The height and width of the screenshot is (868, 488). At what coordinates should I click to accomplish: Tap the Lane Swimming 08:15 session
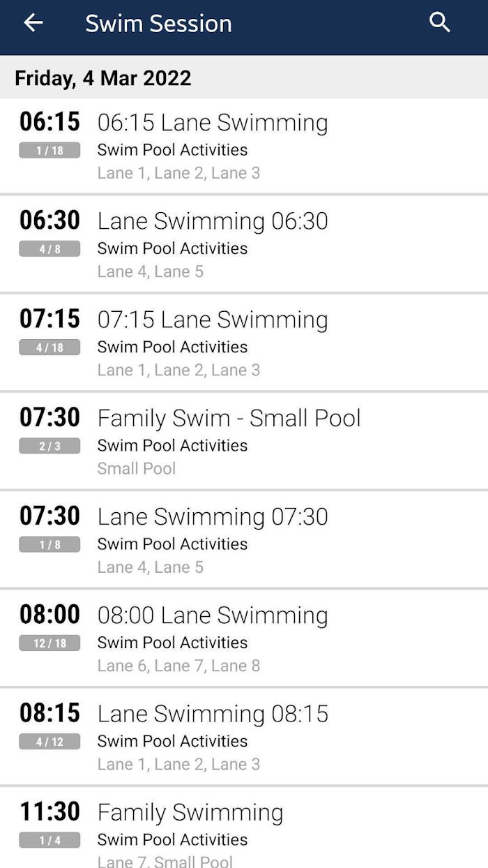pyautogui.click(x=213, y=714)
